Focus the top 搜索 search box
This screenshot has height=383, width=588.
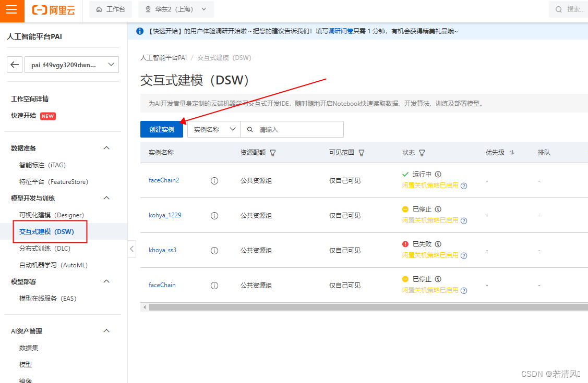[569, 9]
